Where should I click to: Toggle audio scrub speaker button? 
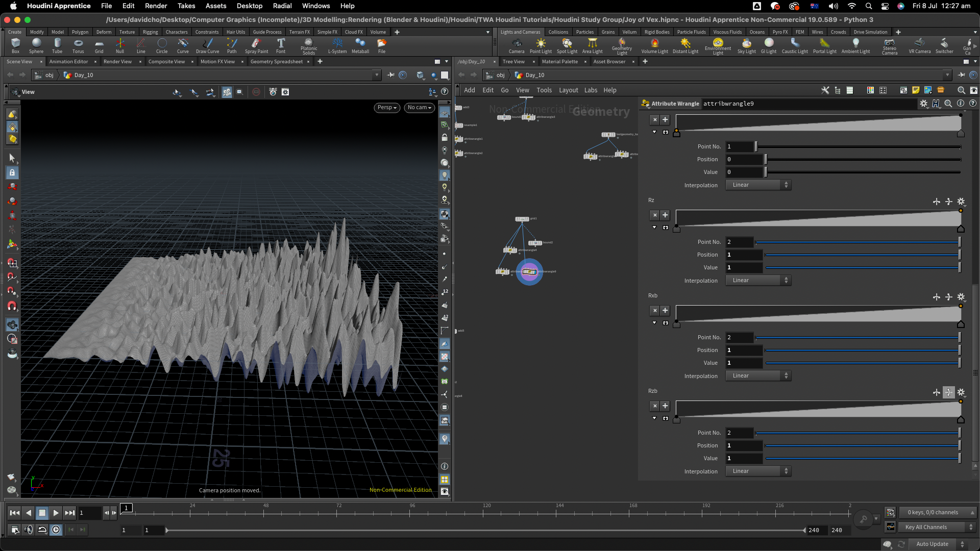[29, 530]
